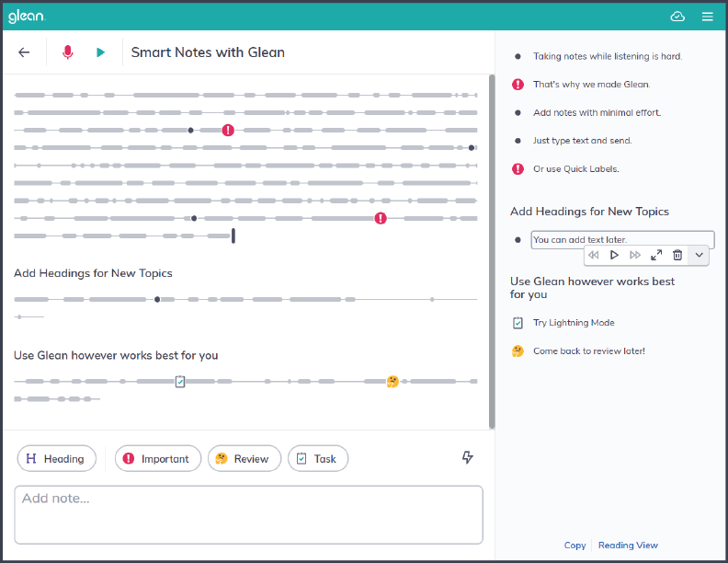Open Reading View

628,546
